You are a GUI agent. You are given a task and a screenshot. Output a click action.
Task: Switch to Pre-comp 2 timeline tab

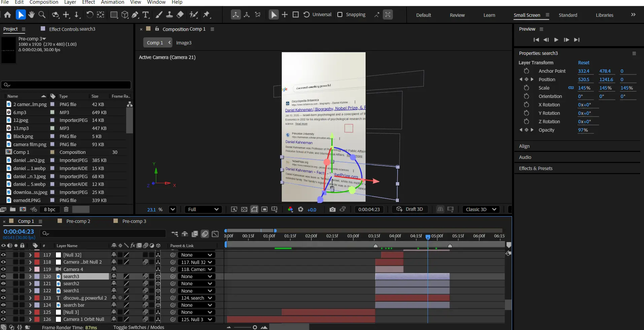click(78, 221)
